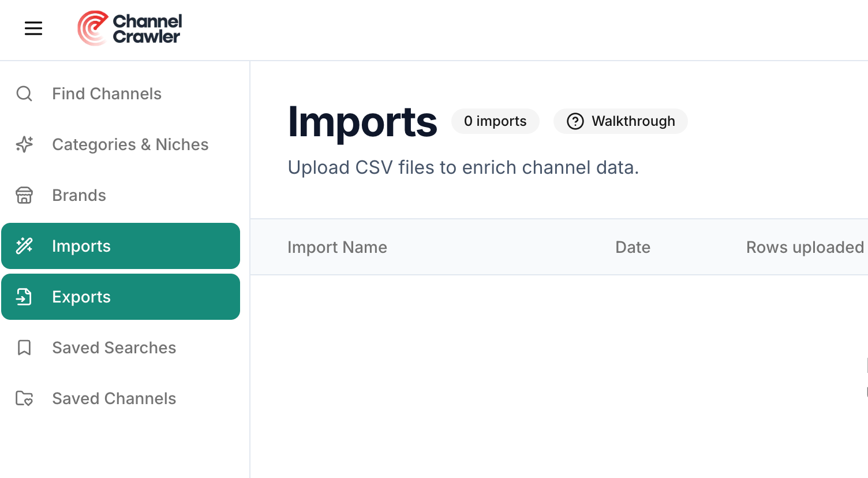Click the magic wand icon on the Imports entry

(24, 246)
